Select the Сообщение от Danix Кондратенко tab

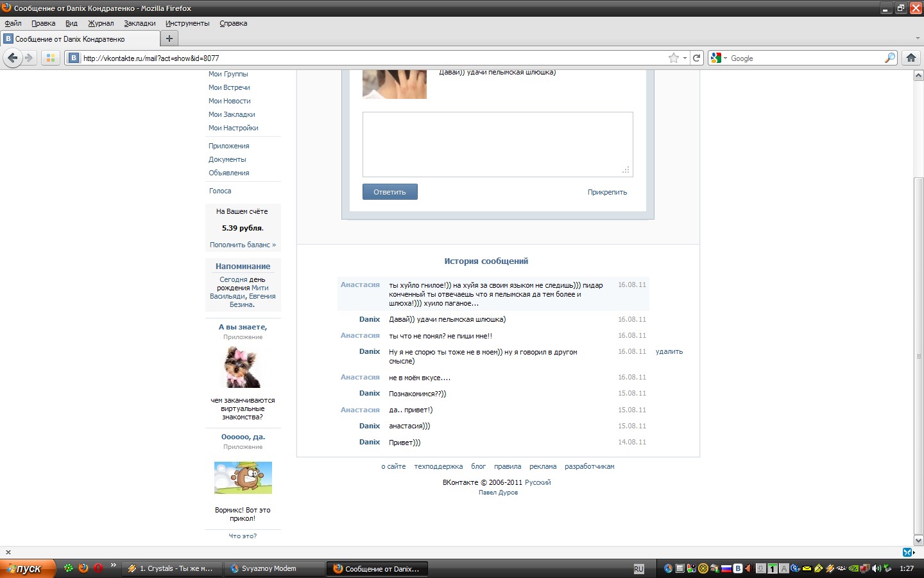80,39
